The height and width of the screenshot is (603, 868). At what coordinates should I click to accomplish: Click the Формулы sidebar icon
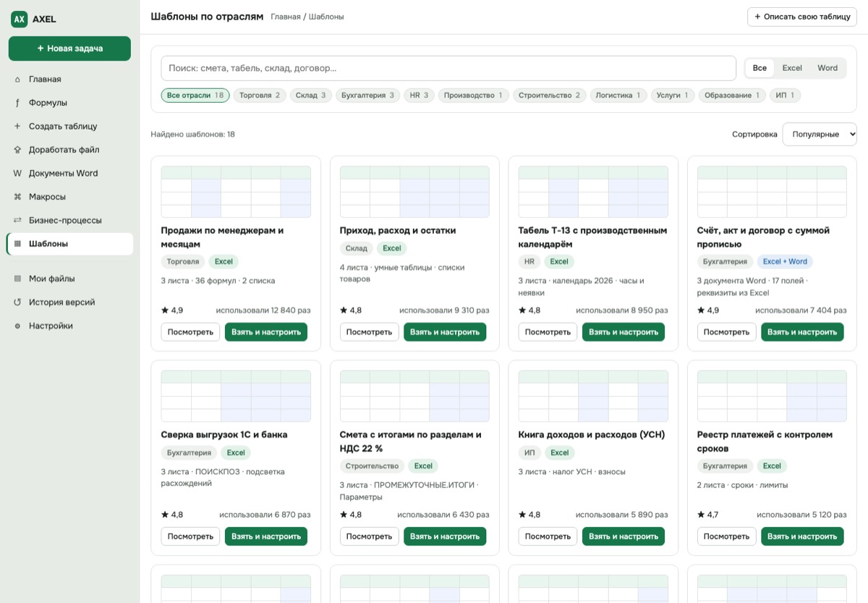[x=17, y=103]
